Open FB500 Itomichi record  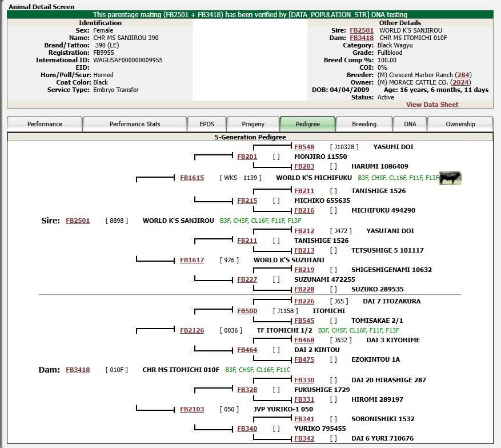[247, 311]
